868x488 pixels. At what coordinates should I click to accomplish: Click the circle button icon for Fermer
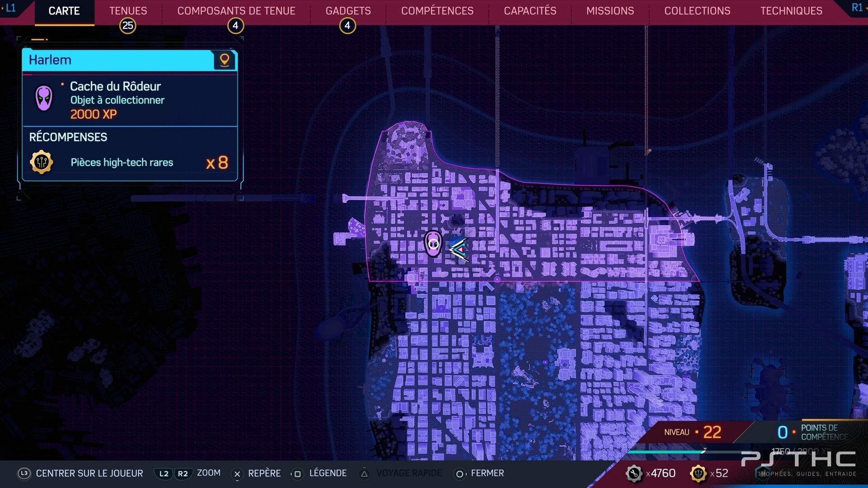pos(460,474)
